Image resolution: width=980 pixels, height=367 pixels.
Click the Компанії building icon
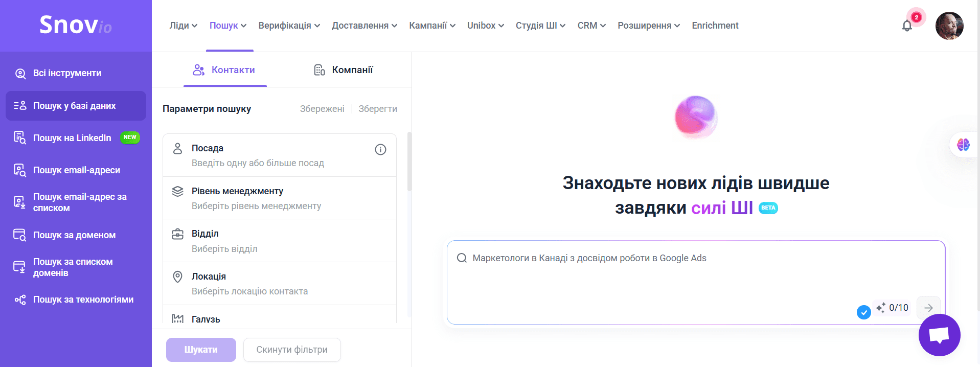click(320, 70)
